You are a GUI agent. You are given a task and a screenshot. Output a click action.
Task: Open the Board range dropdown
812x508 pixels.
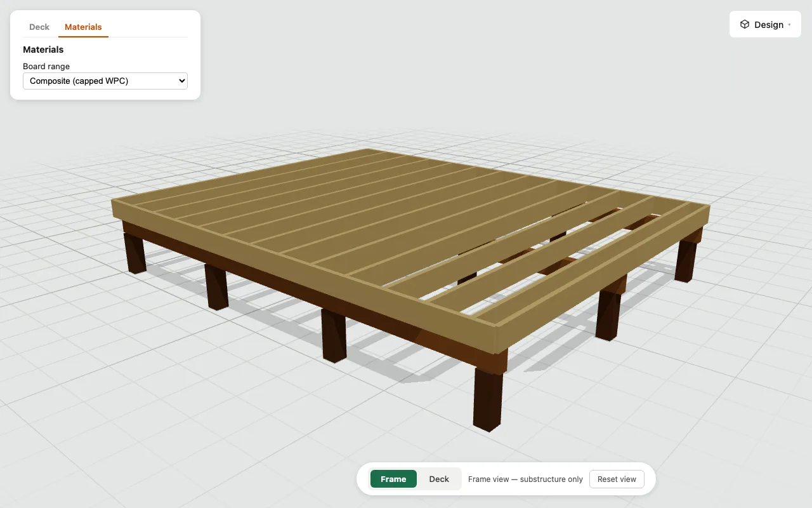point(105,81)
